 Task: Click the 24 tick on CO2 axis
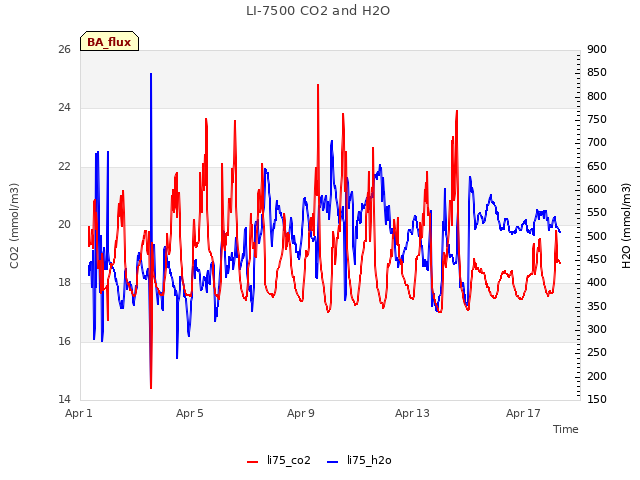pos(64,108)
